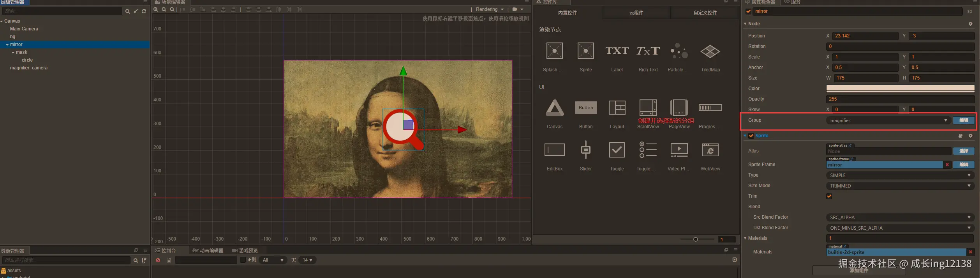
Task: Toggle the mirror node active checkbox
Action: click(x=748, y=11)
